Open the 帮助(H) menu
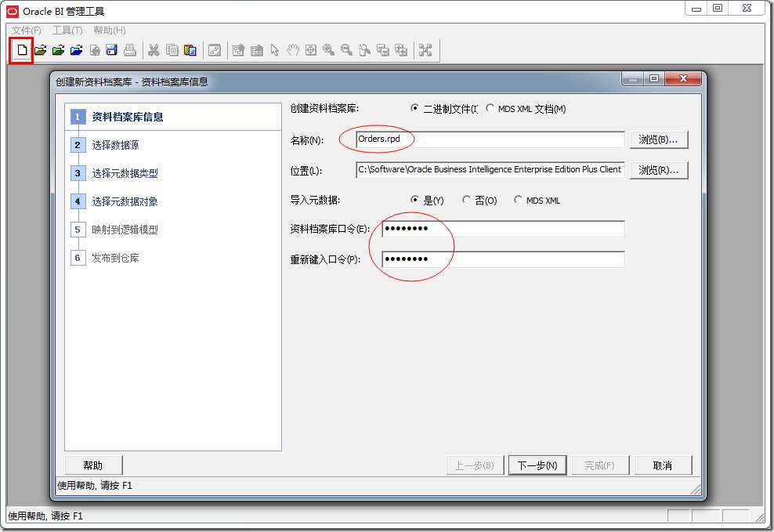774x532 pixels. (110, 30)
